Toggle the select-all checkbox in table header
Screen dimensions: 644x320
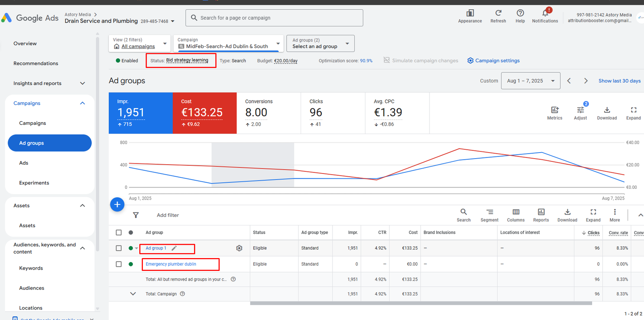(x=119, y=233)
